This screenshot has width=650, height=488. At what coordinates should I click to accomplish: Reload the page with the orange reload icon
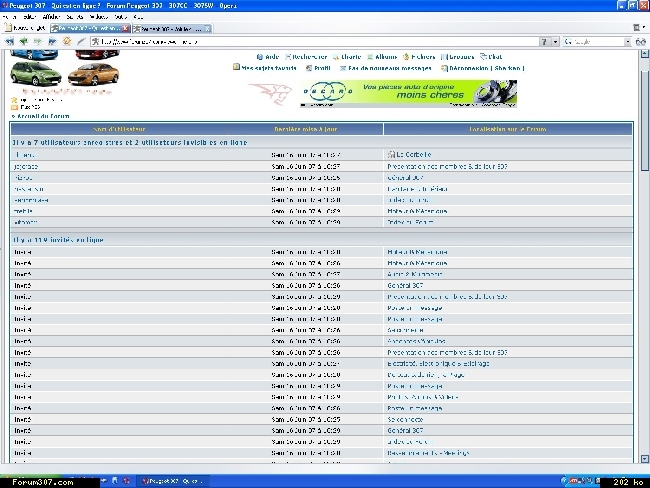[x=66, y=41]
